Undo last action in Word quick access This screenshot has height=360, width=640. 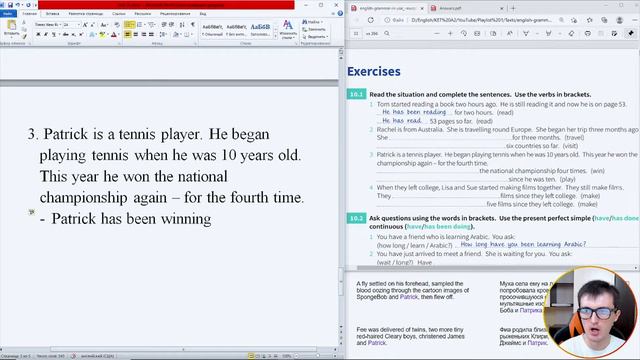pyautogui.click(x=18, y=5)
